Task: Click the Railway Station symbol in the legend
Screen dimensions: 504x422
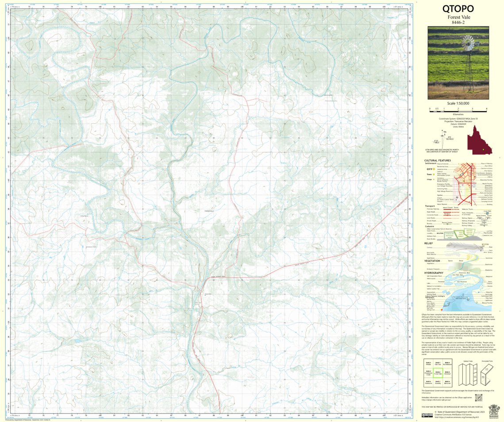Action: (x=479, y=218)
